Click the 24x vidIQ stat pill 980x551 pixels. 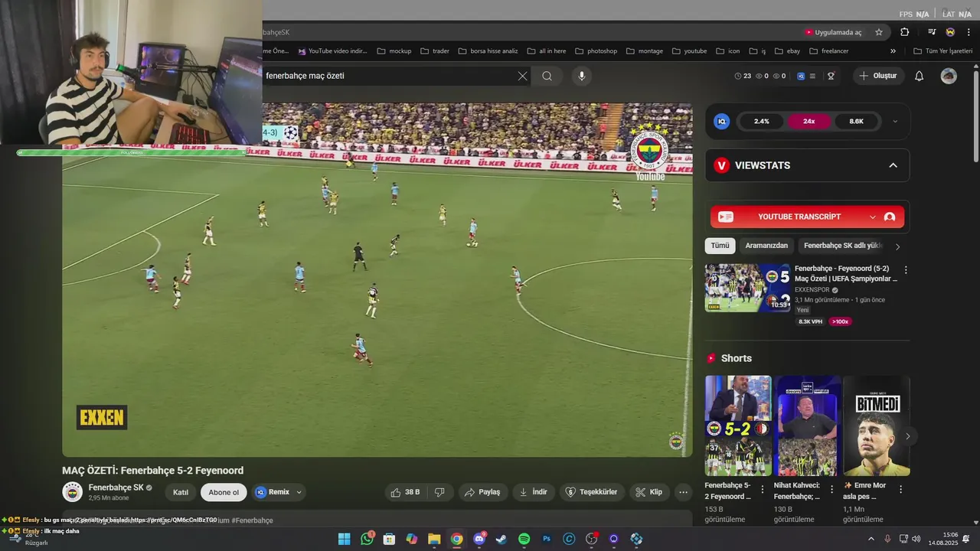click(x=809, y=121)
